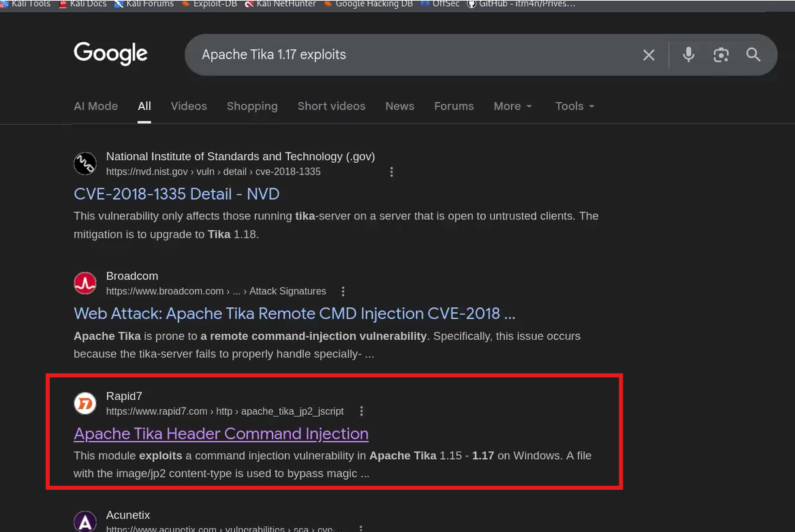Open Broadcom Web Attack Apache Tika result
The image size is (795, 532).
(x=294, y=313)
